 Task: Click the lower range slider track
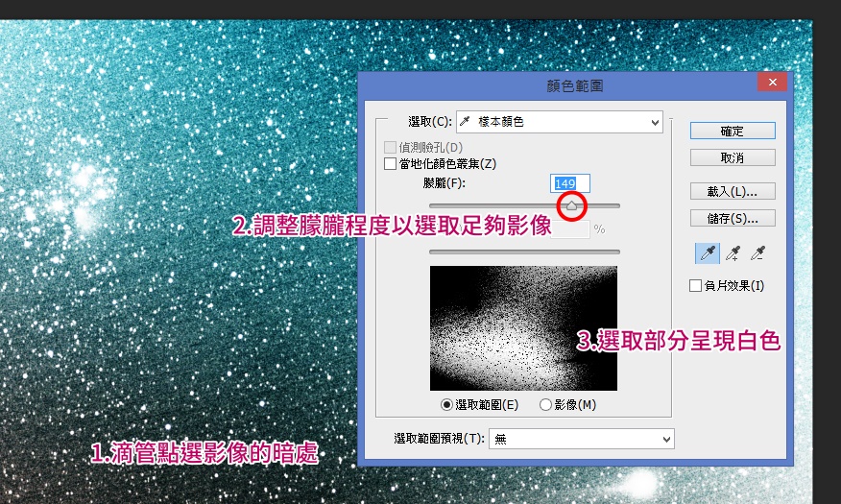(x=523, y=252)
